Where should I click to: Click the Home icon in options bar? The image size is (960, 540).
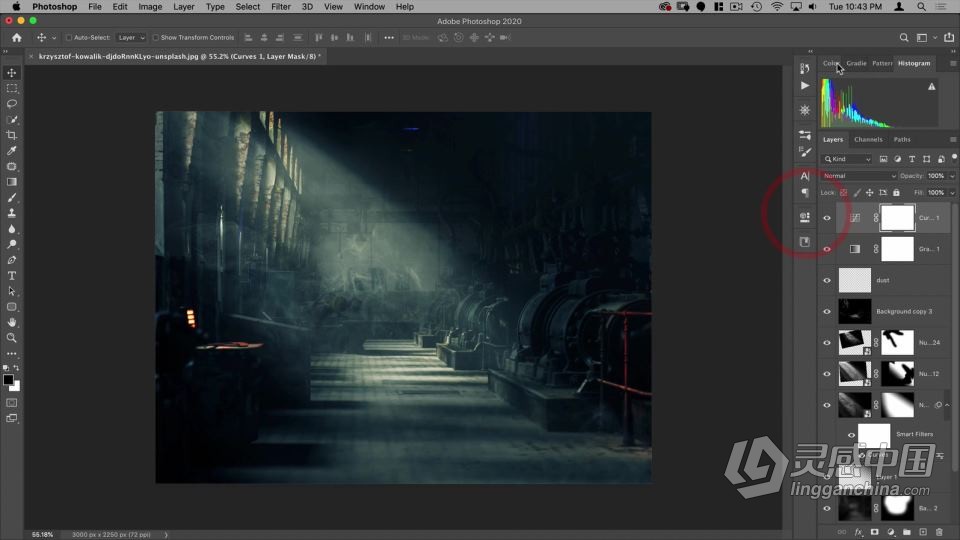[x=16, y=38]
